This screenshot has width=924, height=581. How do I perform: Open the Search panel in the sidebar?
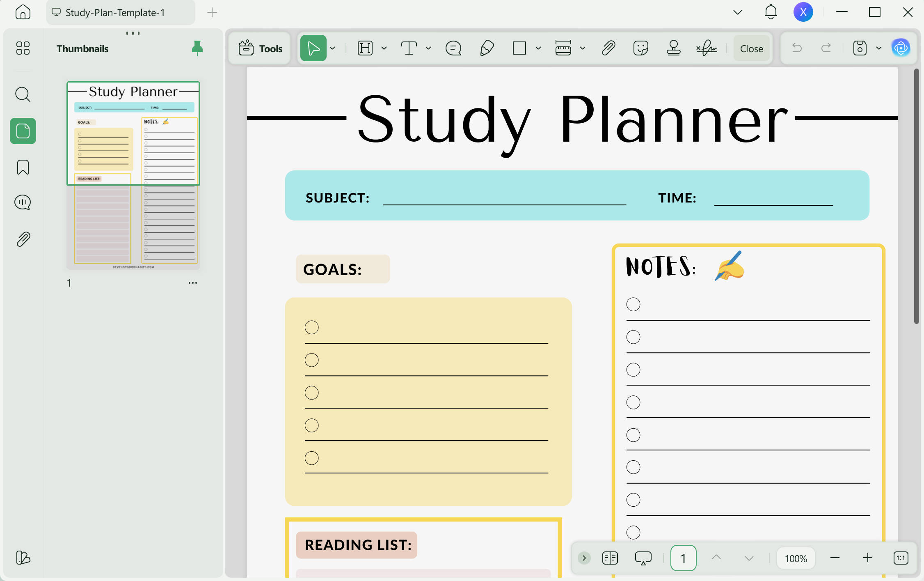23,94
